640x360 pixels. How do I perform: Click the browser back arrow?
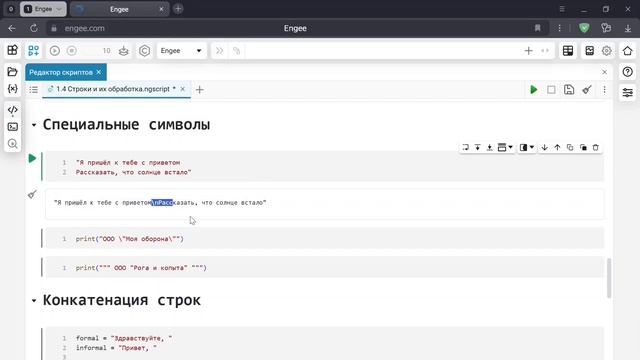12,28
